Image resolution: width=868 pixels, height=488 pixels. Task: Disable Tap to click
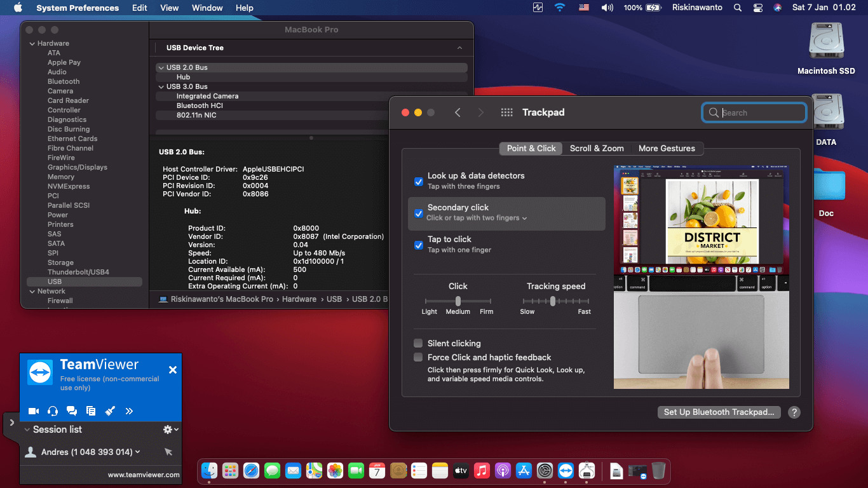coord(418,246)
